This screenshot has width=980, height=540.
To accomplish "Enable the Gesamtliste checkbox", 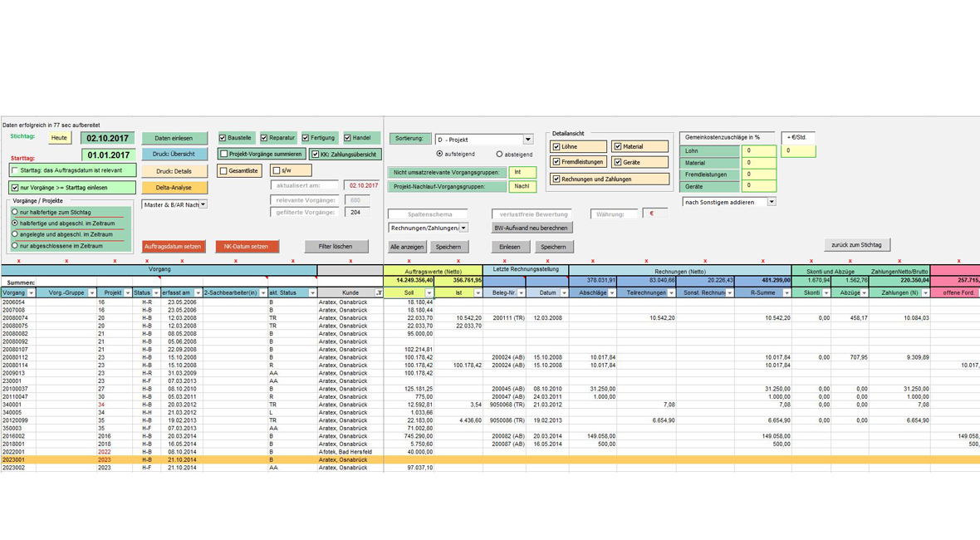I will click(223, 171).
